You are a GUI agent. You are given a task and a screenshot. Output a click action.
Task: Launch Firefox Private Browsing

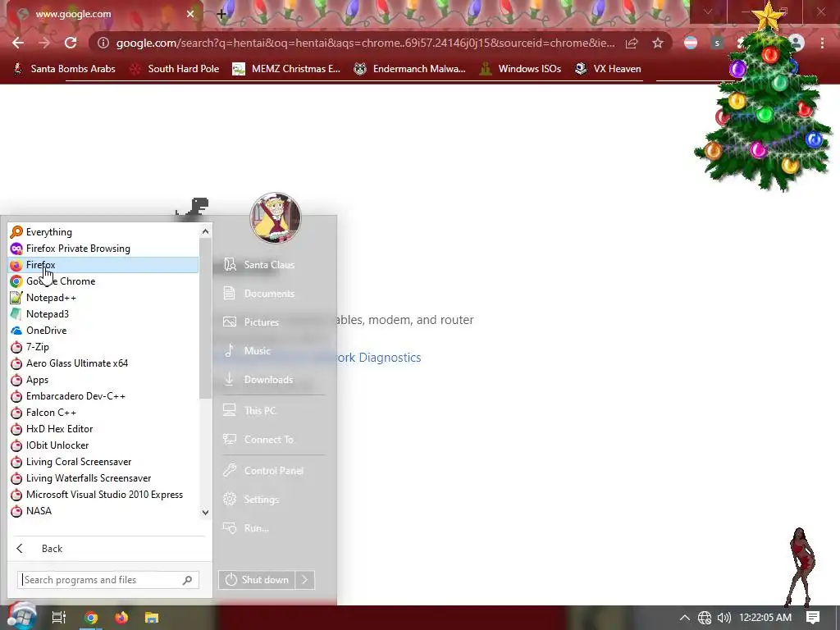click(x=103, y=249)
